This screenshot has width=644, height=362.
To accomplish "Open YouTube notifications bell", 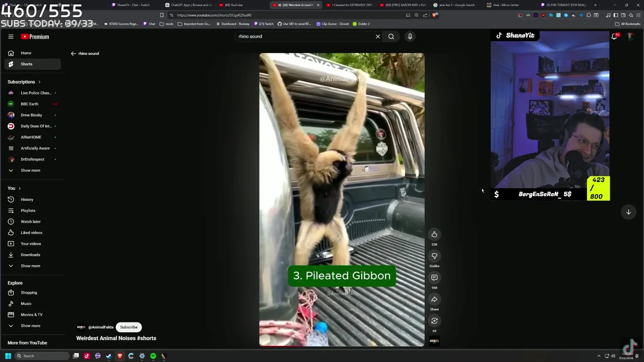I will tap(615, 36).
